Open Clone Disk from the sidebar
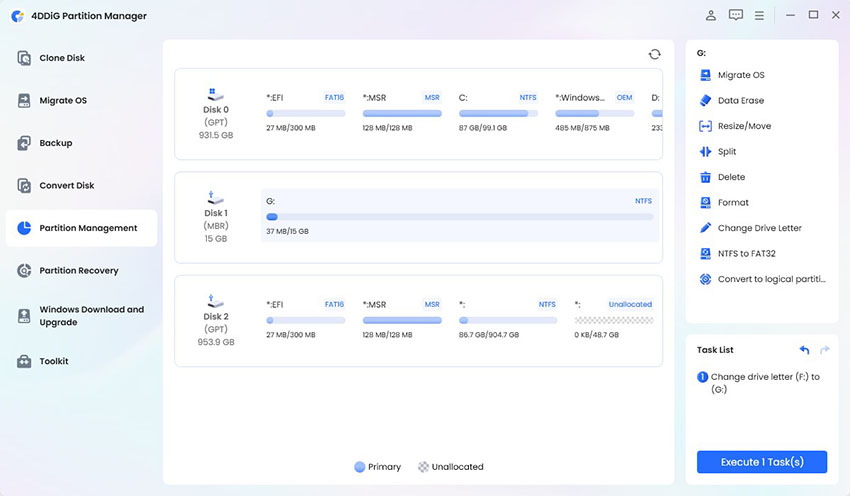The width and height of the screenshot is (850, 496). 62,58
